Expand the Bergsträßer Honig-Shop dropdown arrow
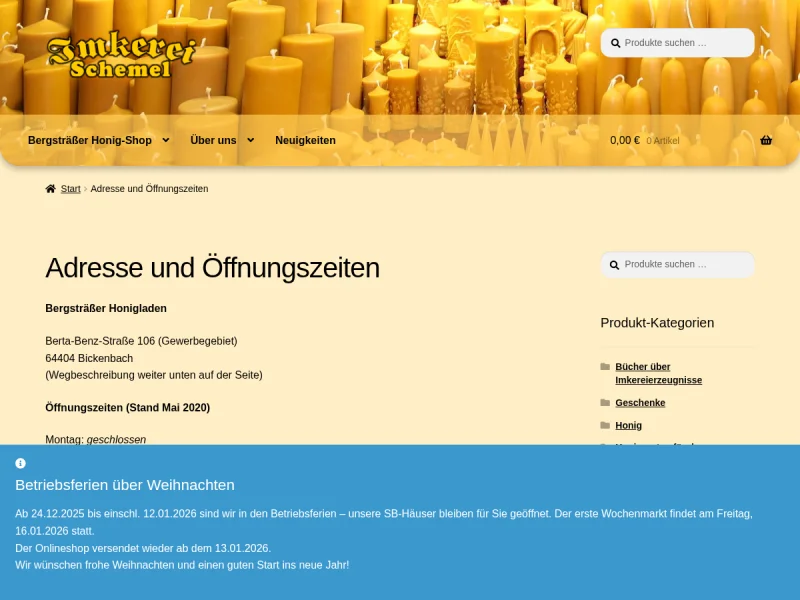 point(166,140)
